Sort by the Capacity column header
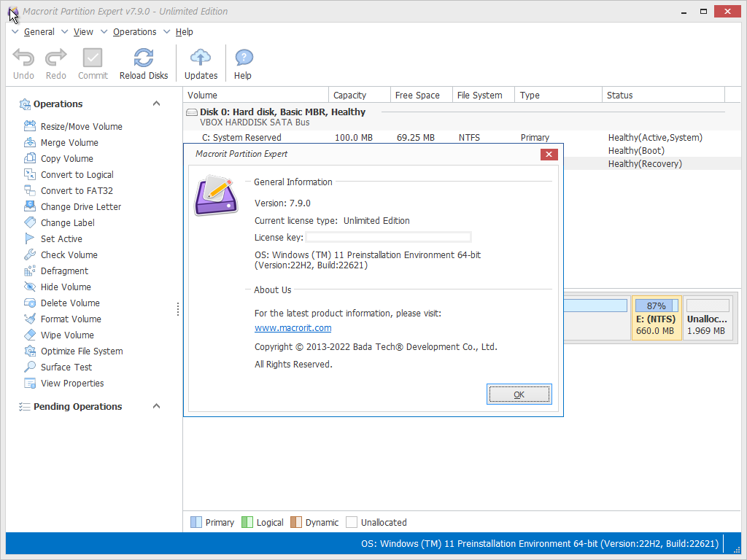The image size is (747, 560). coord(360,96)
